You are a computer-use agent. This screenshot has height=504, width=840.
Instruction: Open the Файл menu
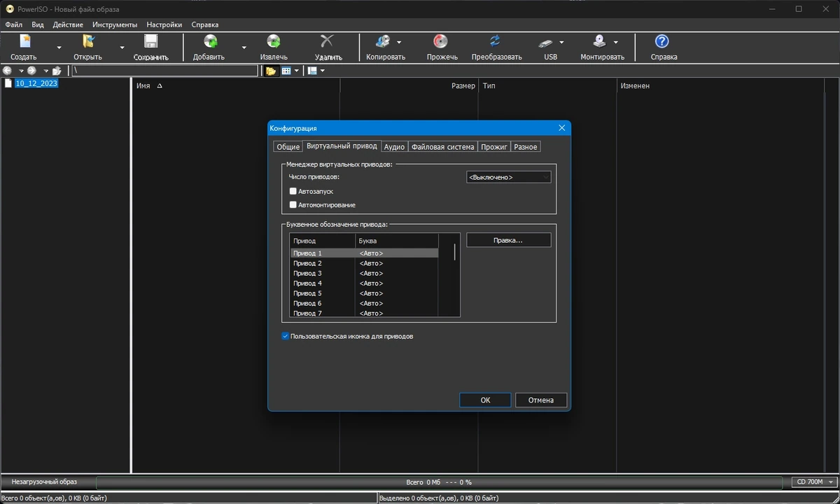click(x=13, y=24)
